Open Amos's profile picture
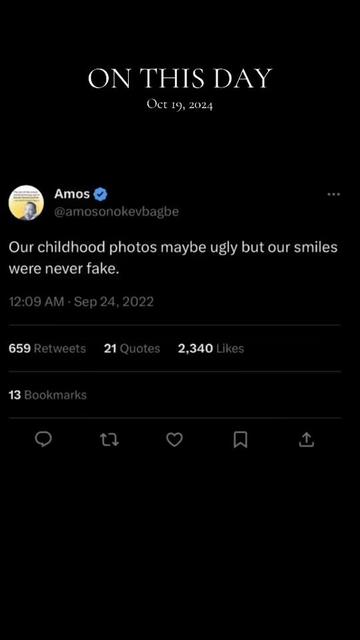The height and width of the screenshot is (640, 360). (26, 203)
